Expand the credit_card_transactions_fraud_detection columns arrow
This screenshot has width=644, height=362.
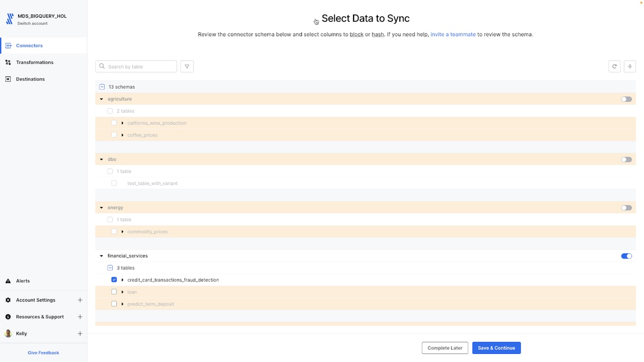click(122, 280)
